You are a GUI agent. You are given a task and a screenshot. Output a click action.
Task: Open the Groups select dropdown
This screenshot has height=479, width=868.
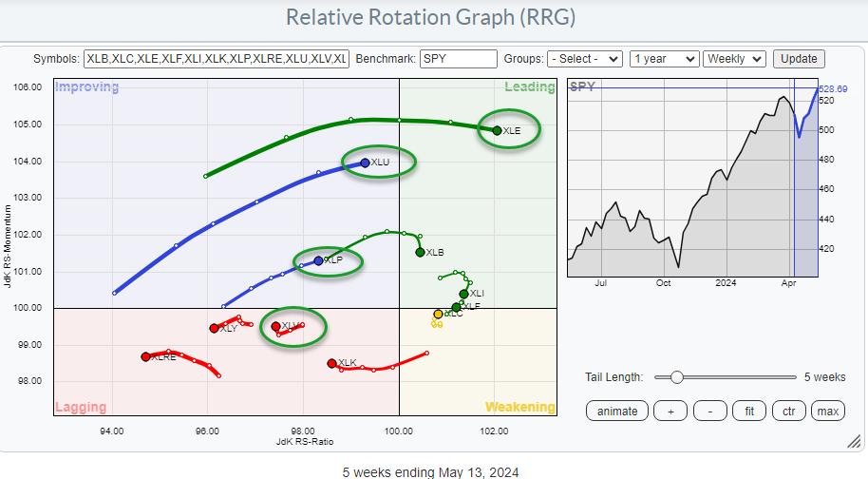586,59
